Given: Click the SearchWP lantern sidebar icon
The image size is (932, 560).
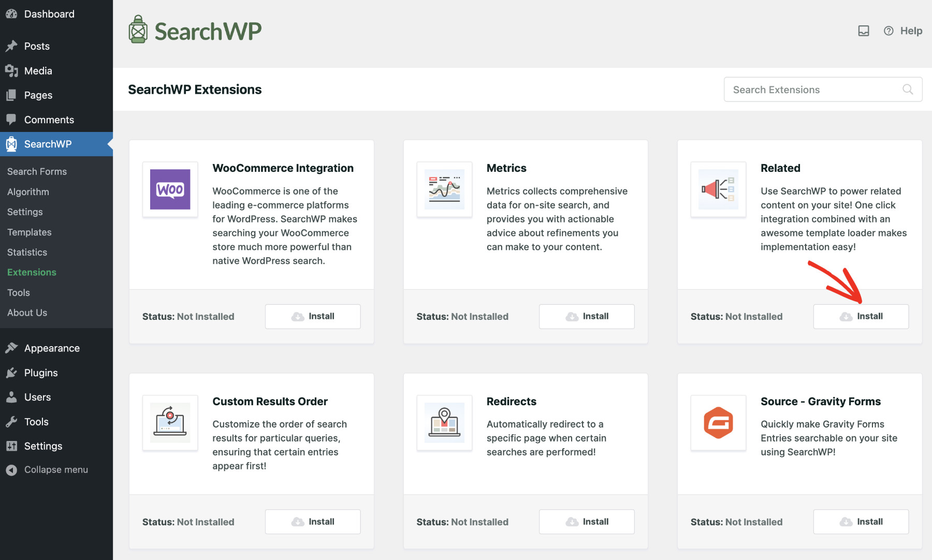Looking at the screenshot, I should click(x=11, y=144).
